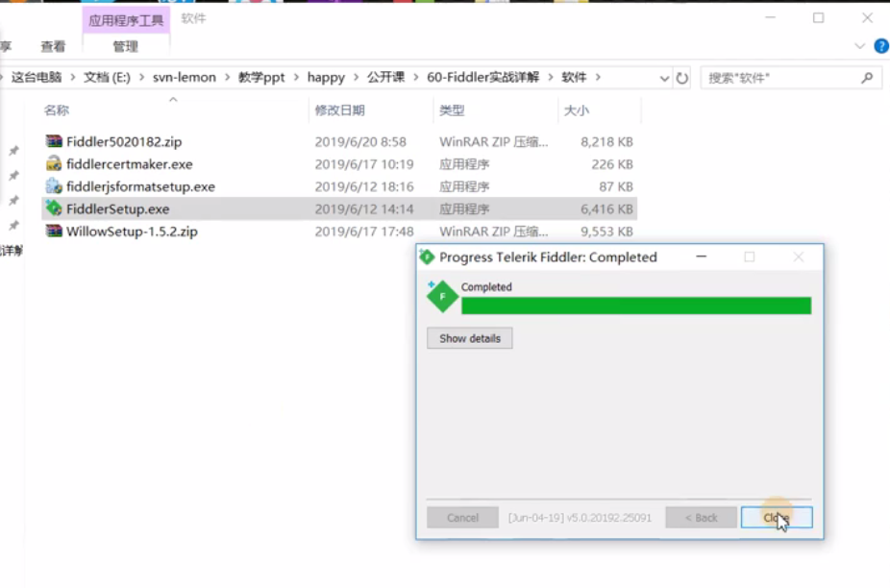This screenshot has width=890, height=588.
Task: Select the fiddlerjsformatsetup.exe file icon
Action: point(54,186)
